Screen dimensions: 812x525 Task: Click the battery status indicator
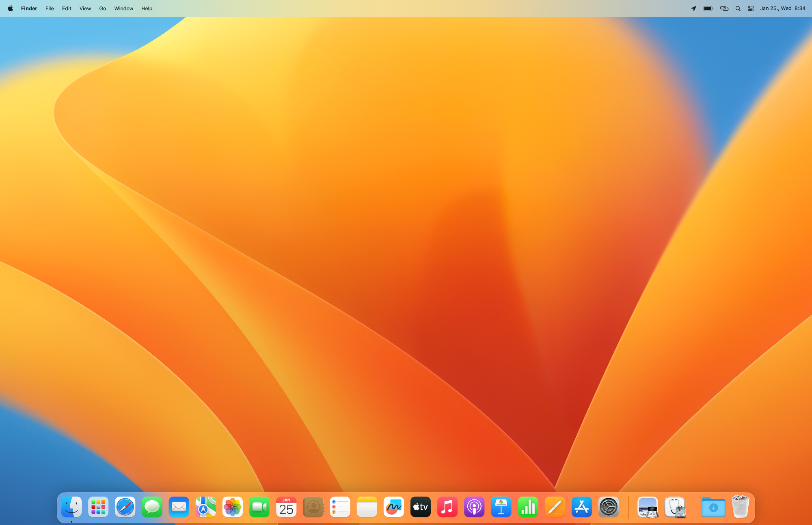708,9
